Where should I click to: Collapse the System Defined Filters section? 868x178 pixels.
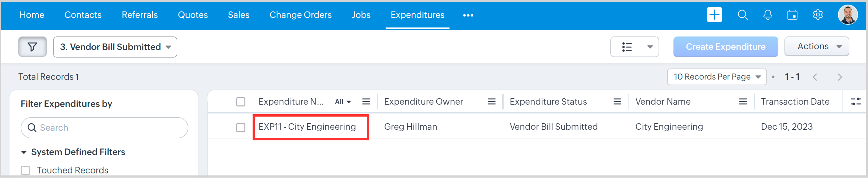click(x=24, y=152)
